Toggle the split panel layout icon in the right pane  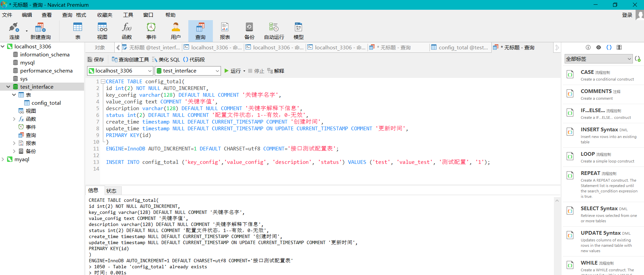(619, 47)
